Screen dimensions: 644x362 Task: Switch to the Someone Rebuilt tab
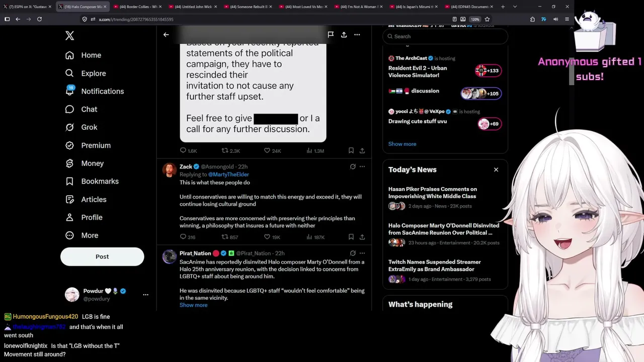coord(248,7)
